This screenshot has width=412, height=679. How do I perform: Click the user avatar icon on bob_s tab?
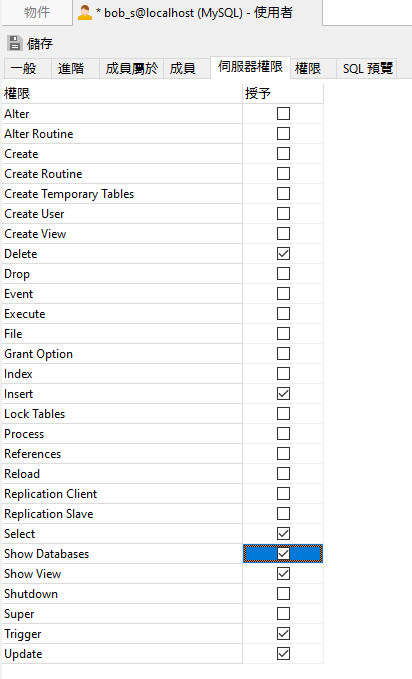85,13
